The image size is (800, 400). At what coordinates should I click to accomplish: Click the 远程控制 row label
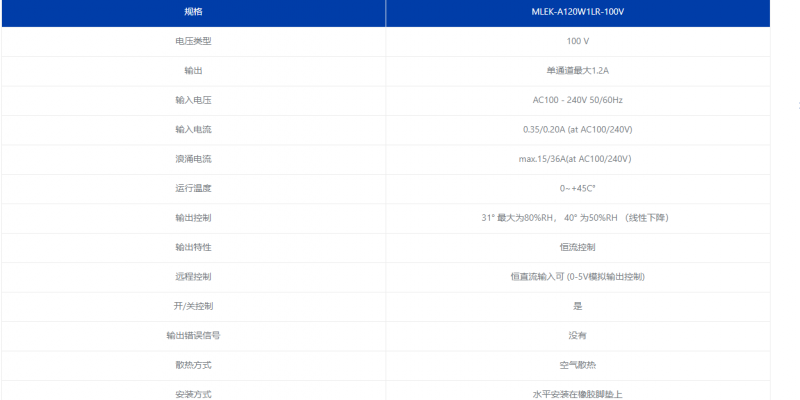pos(193,277)
